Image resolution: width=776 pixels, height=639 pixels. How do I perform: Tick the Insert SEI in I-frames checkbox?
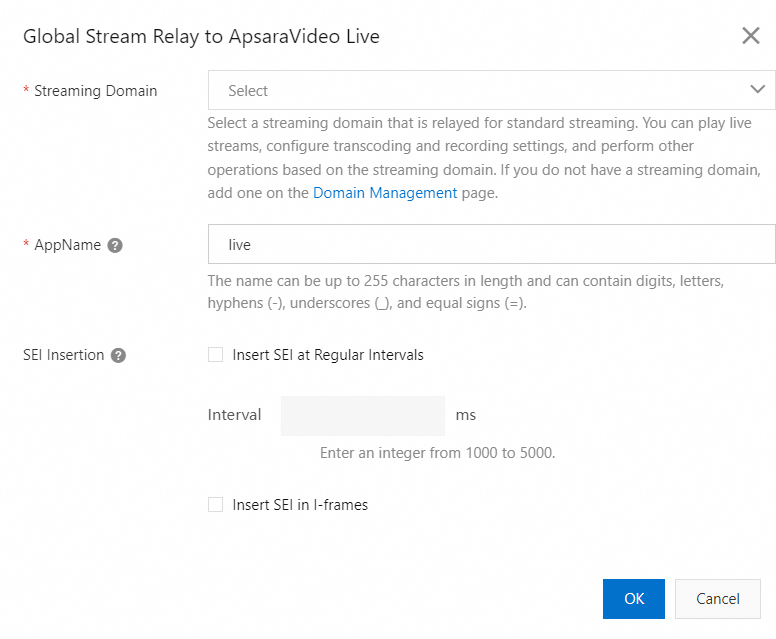[216, 505]
